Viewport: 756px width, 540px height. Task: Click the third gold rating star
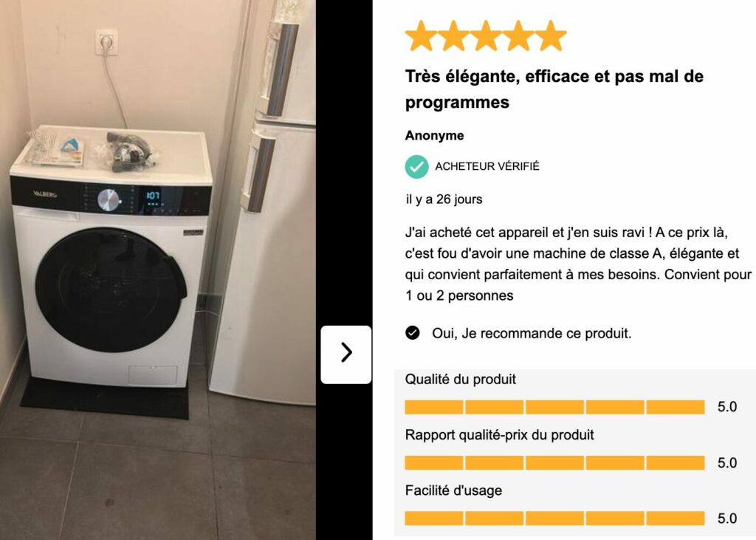tap(486, 35)
